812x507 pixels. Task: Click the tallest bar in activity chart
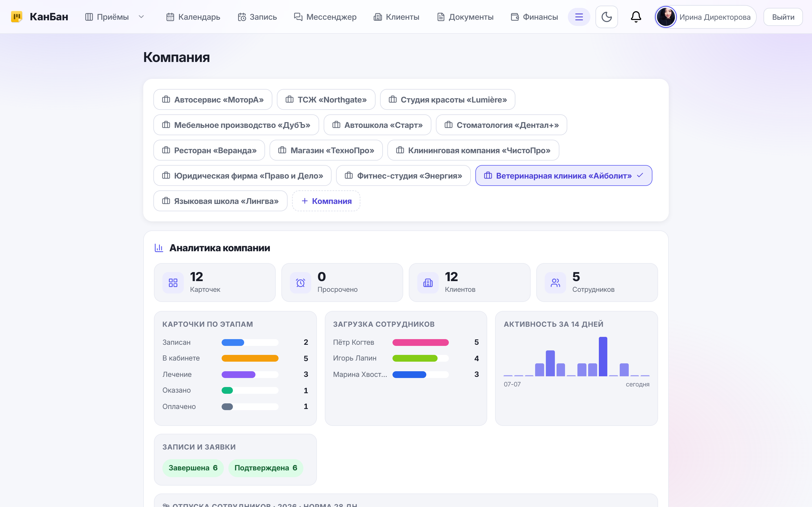[x=603, y=356]
